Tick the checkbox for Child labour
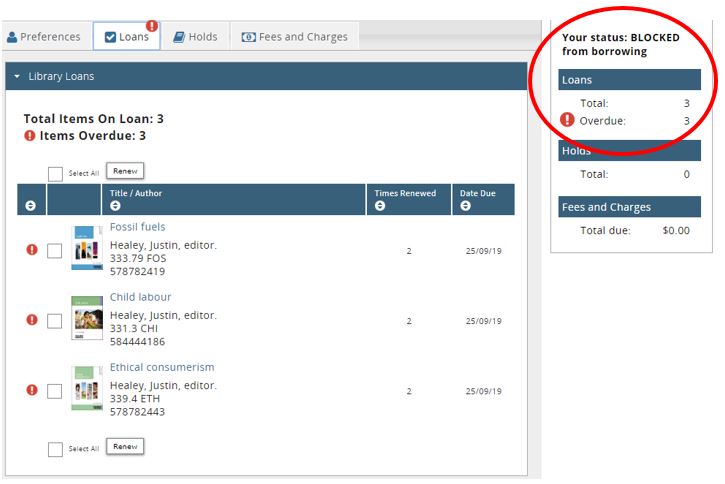Image resolution: width=725 pixels, height=484 pixels. click(x=55, y=321)
